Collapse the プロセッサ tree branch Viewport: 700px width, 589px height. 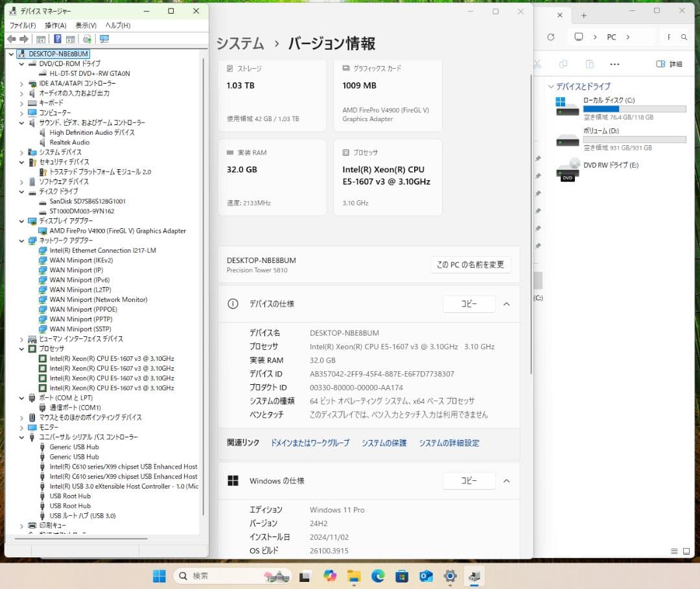click(x=21, y=349)
